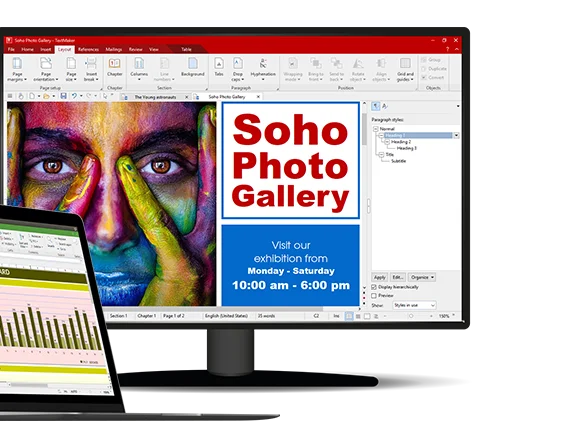The height and width of the screenshot is (430, 565).
Task: Close the Soho Photo Gallery document tab
Action: coord(258,97)
